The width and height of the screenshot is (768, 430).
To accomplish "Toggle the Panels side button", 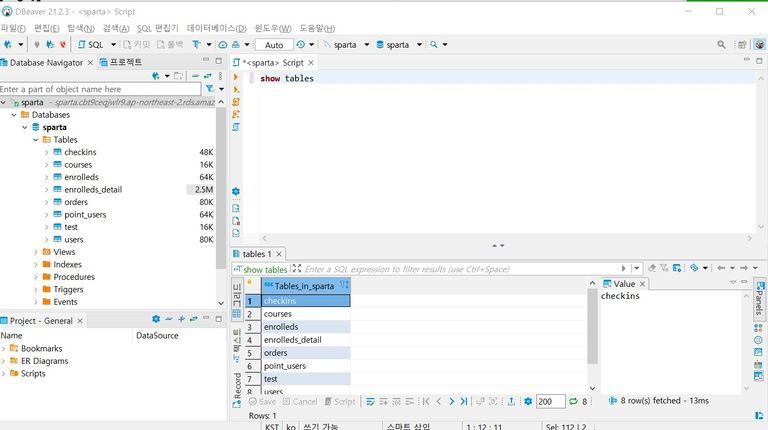I will tap(760, 298).
